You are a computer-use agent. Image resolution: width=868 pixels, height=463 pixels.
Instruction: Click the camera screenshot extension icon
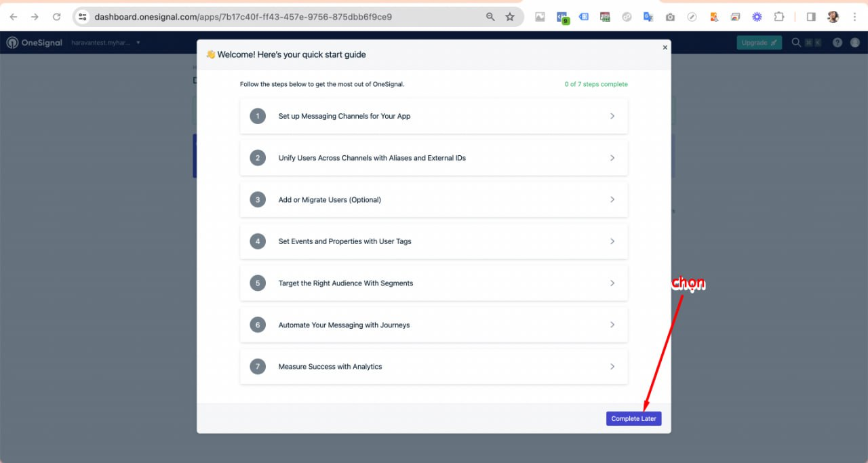pyautogui.click(x=670, y=17)
